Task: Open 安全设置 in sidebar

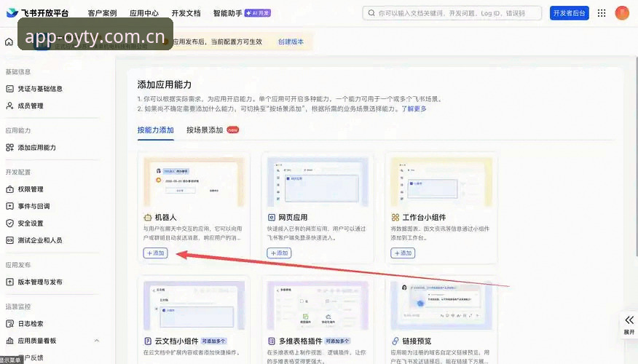Action: coord(31,223)
